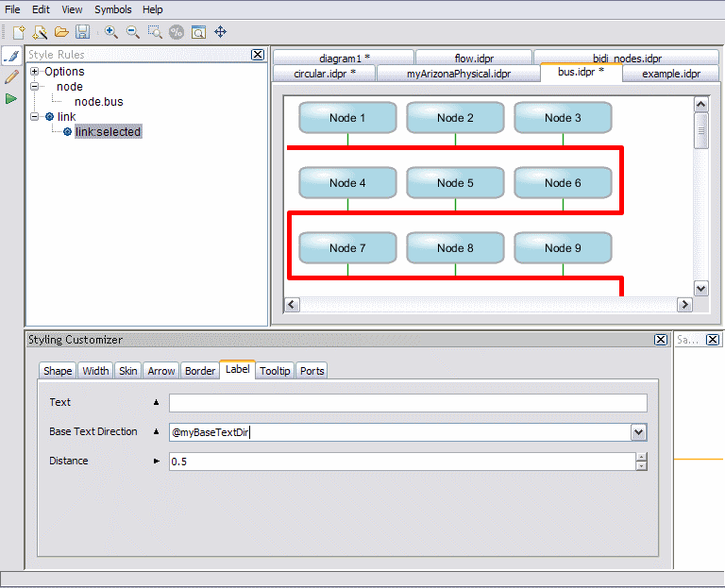725x588 pixels.
Task: Click the Save diskette icon
Action: pyautogui.click(x=83, y=32)
